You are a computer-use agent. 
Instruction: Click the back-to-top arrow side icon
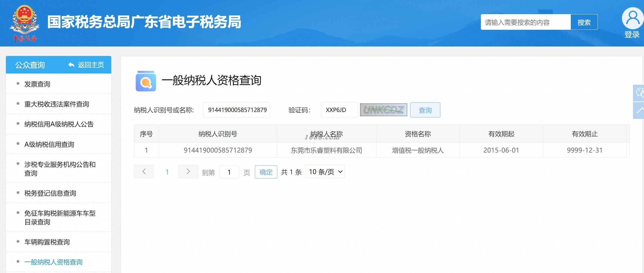639,110
